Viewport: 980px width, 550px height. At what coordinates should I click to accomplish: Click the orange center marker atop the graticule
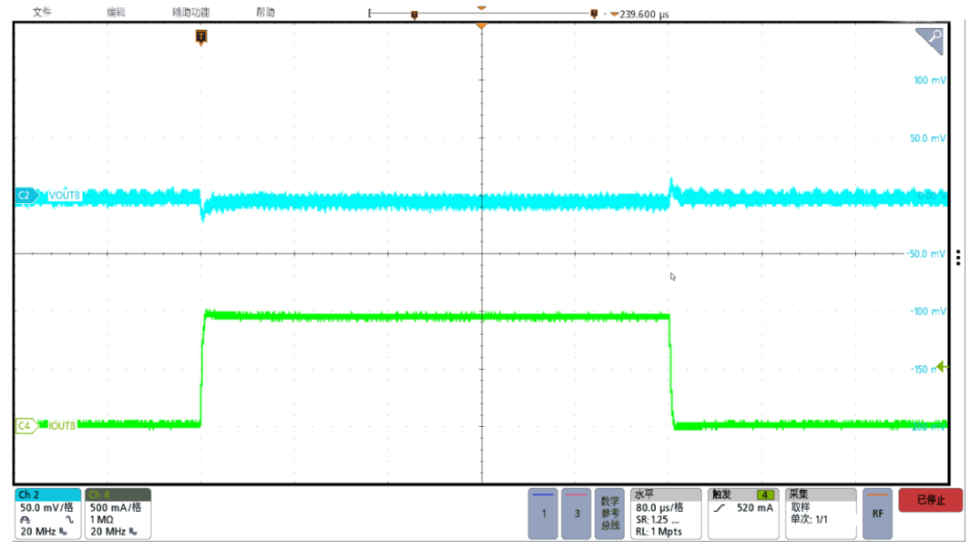pyautogui.click(x=481, y=26)
